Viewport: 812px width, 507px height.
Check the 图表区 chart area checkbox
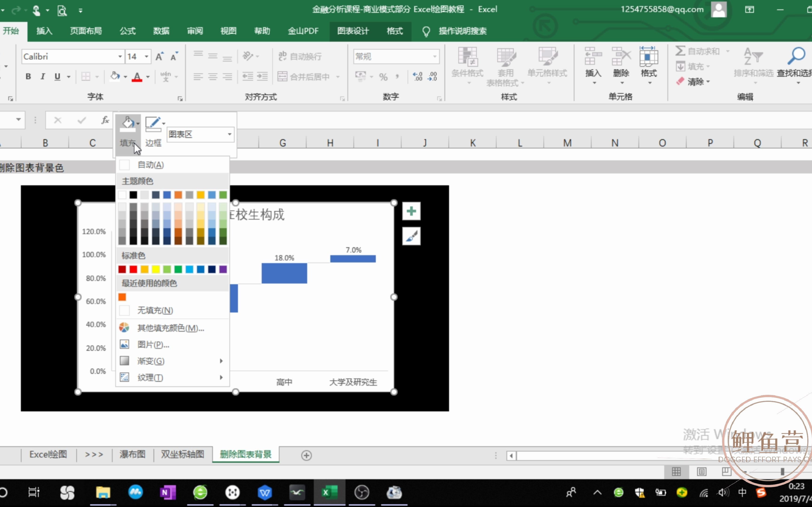(199, 134)
